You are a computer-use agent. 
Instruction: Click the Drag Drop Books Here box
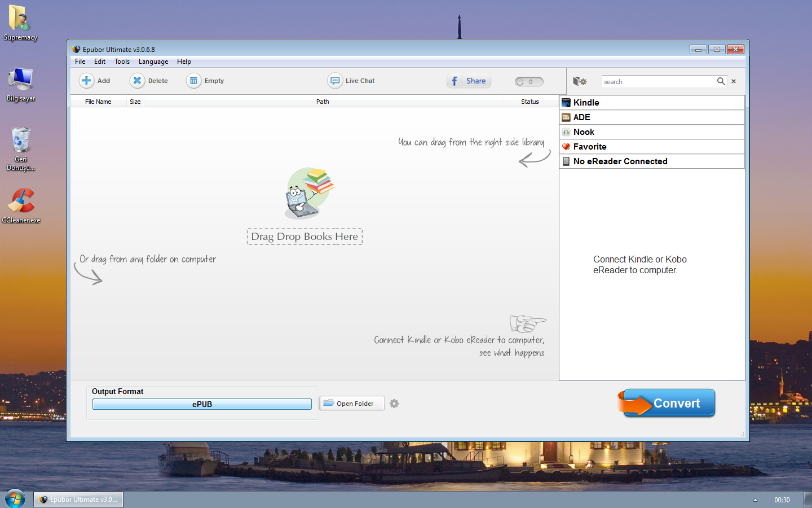pyautogui.click(x=304, y=237)
